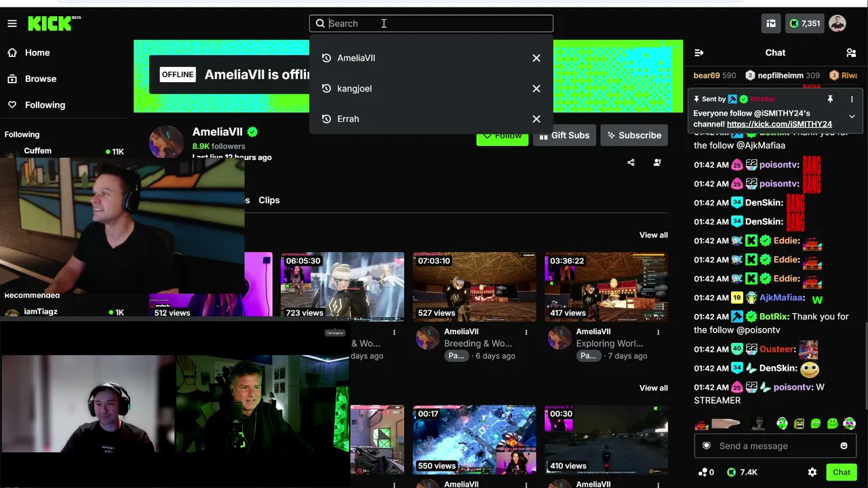The height and width of the screenshot is (488, 868).
Task: Play the 00:30 clip thumbnail
Action: [606, 439]
